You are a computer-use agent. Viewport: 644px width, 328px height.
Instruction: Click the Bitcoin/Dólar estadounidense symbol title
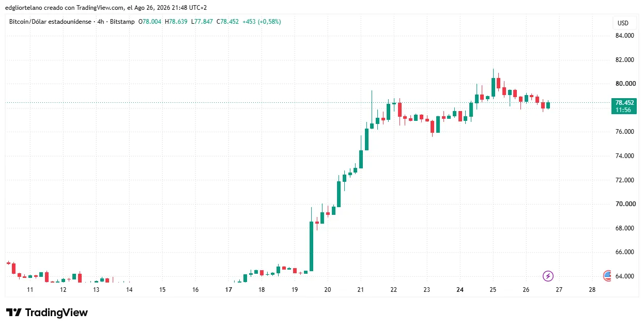click(x=50, y=22)
